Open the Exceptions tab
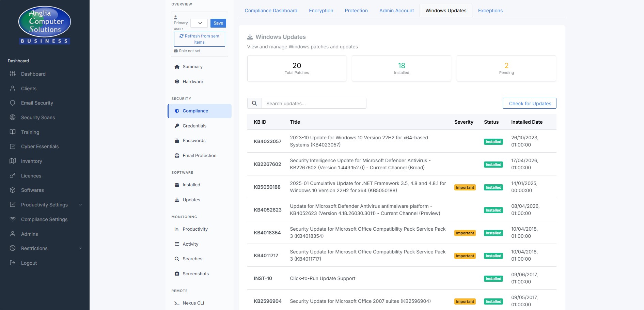This screenshot has height=310, width=644. coord(490,11)
